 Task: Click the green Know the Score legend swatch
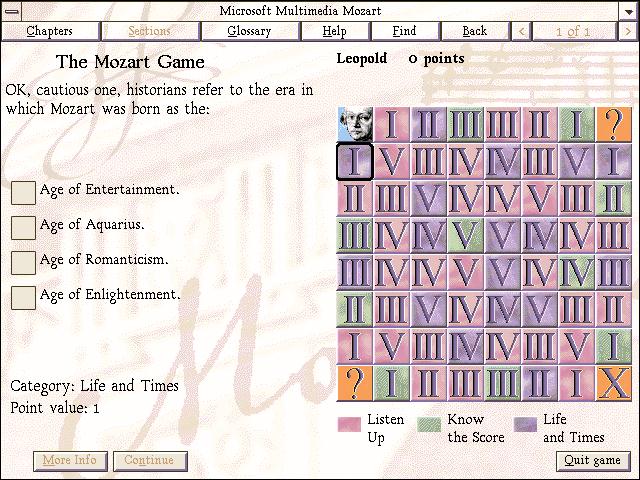coord(429,424)
